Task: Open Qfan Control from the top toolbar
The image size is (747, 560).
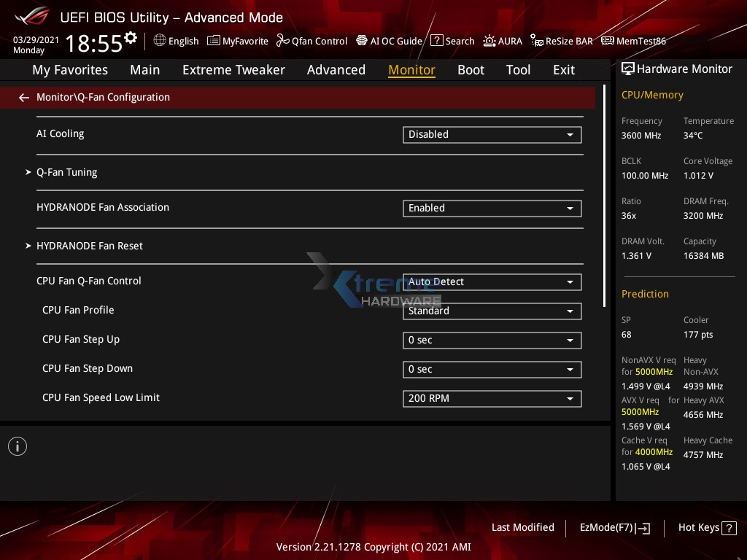Action: 311,41
